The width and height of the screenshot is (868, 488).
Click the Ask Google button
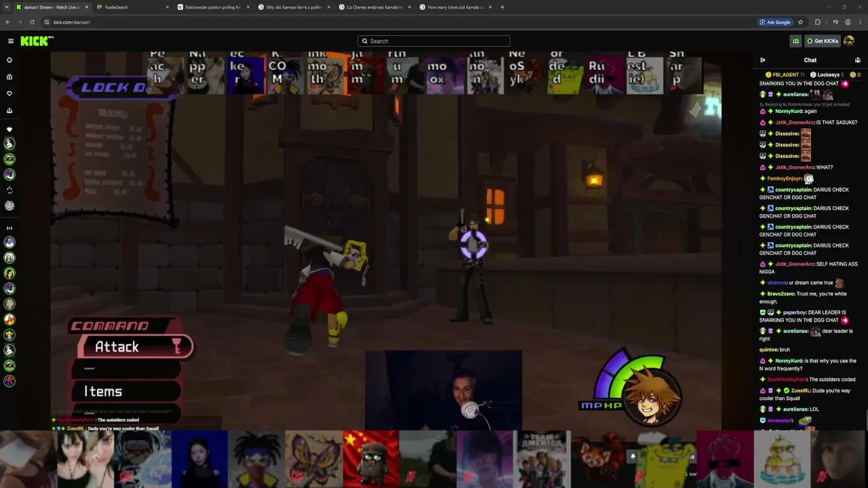[775, 22]
